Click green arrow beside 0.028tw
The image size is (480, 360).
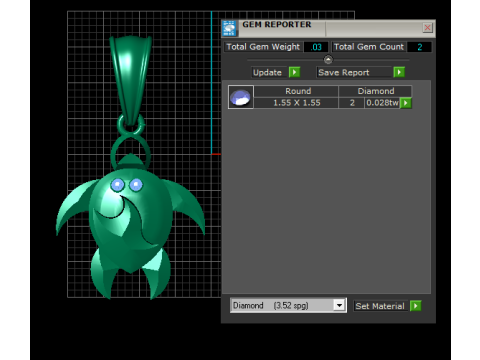click(406, 103)
